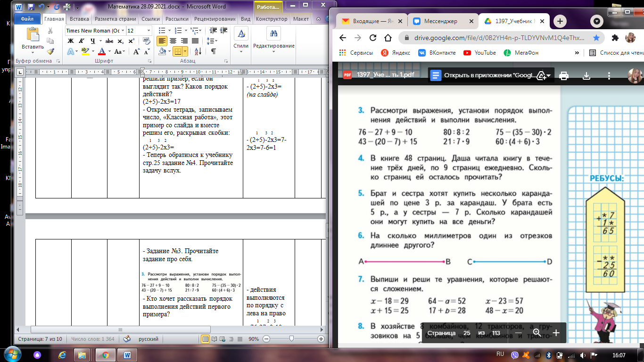This screenshot has height=362, width=644.
Task: Open the ВКонтакте bookmark
Action: tap(438, 53)
